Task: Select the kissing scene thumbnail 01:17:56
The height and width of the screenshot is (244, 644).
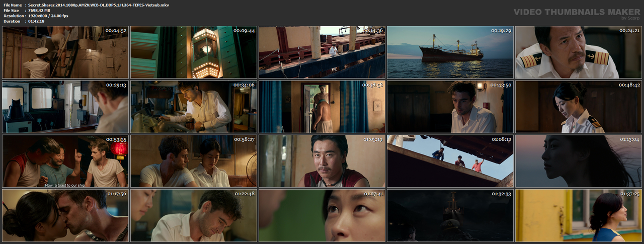Action: pos(65,215)
